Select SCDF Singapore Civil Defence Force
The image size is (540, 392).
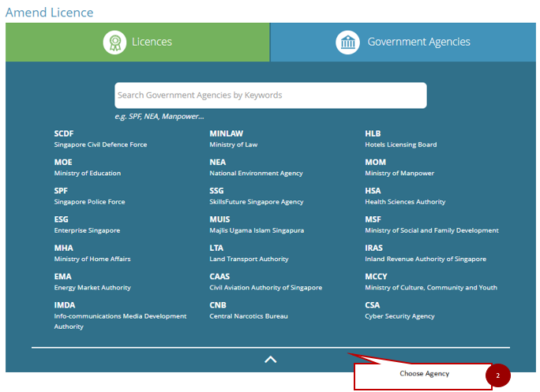click(100, 139)
